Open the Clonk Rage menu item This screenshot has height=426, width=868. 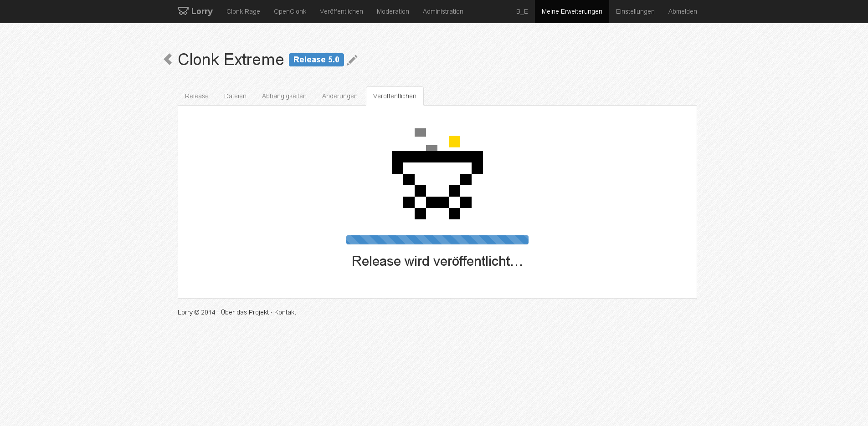(243, 11)
